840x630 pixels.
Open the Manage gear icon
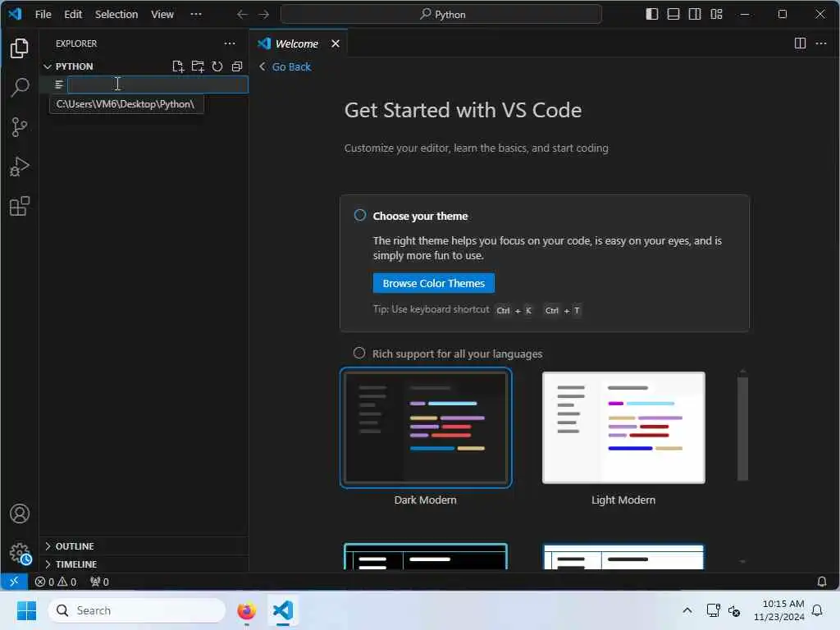[x=20, y=553]
